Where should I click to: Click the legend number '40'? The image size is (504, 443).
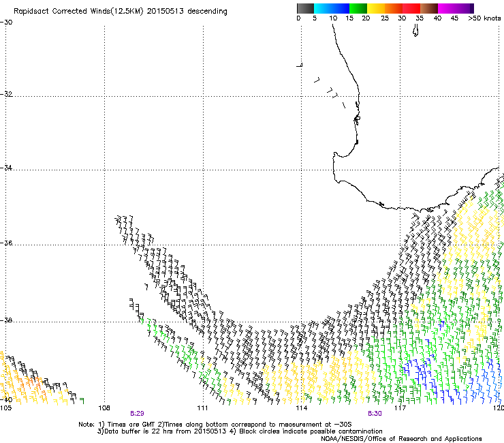[x=437, y=18]
